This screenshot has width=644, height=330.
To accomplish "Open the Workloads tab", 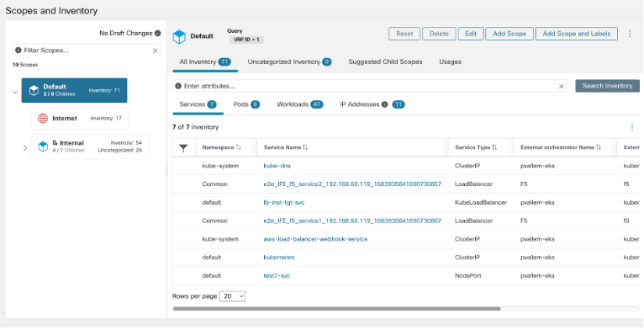I will point(300,104).
